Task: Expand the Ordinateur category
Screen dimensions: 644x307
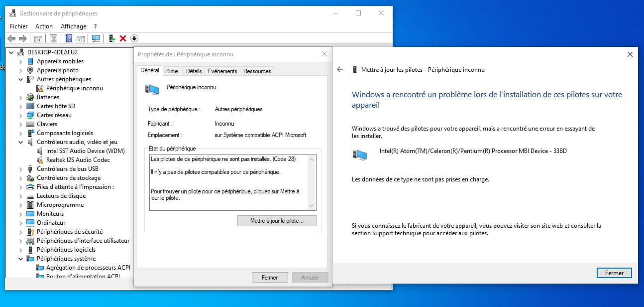Action: (x=21, y=223)
